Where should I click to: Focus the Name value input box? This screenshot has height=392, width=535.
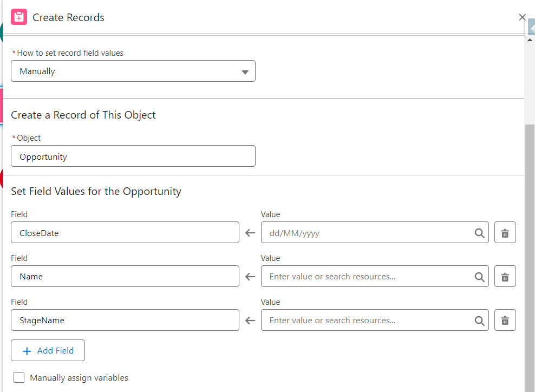(x=366, y=277)
